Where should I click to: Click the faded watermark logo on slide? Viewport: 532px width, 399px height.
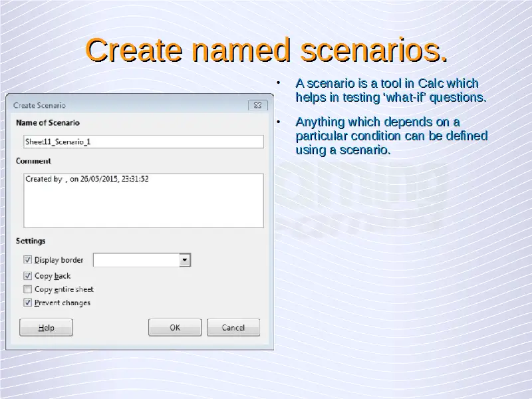click(x=362, y=199)
